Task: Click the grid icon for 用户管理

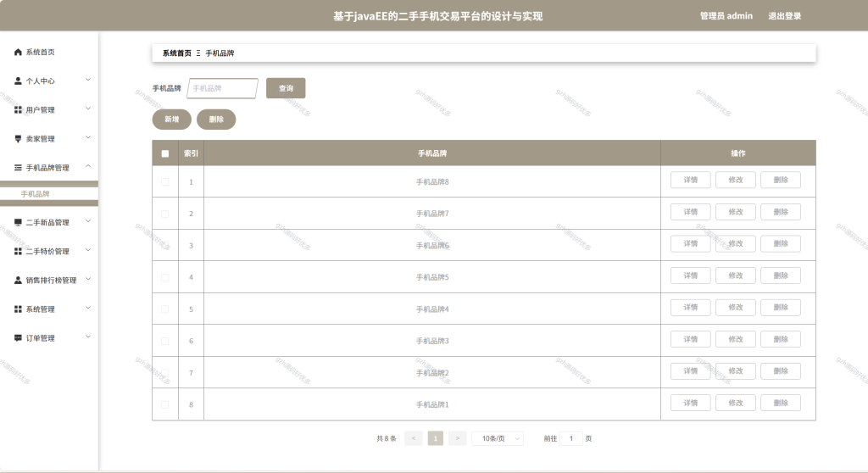Action: (18, 109)
